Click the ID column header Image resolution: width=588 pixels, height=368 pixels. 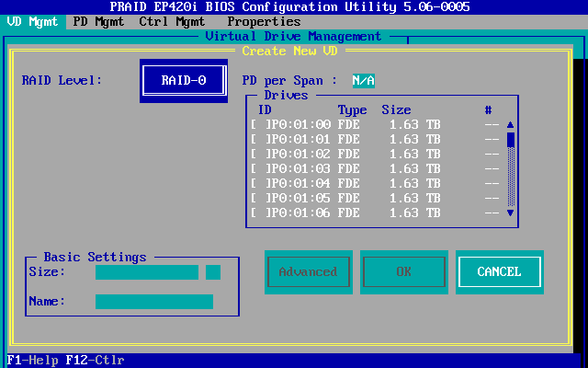(265, 110)
